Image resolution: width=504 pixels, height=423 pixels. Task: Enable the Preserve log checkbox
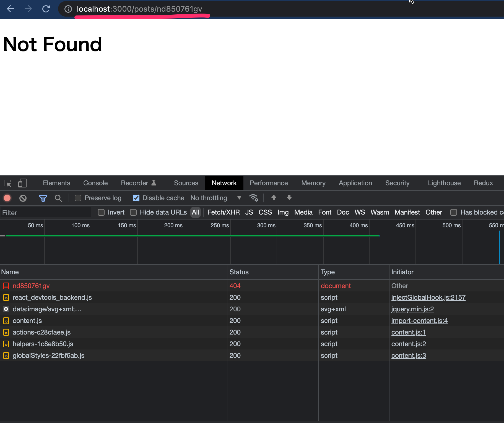[x=78, y=198]
